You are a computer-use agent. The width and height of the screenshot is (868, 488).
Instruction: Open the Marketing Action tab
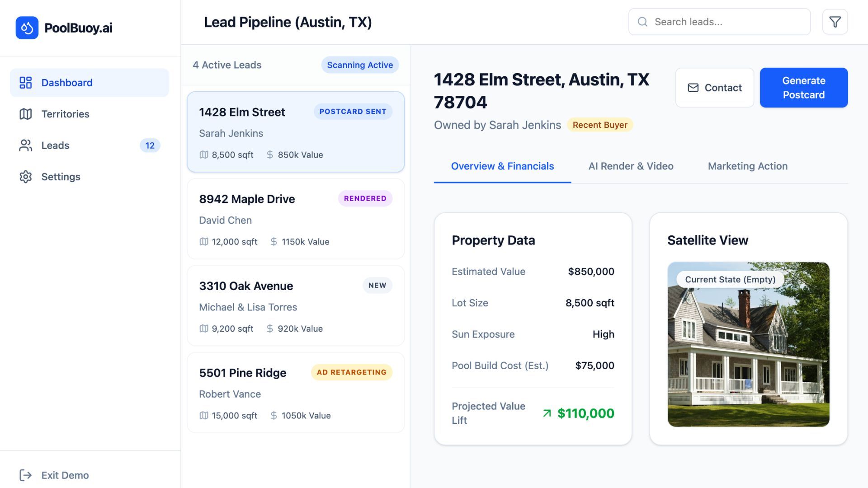click(x=747, y=166)
